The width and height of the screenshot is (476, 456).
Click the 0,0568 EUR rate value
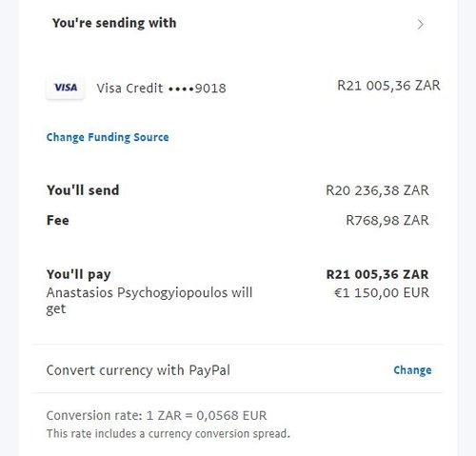point(231,415)
